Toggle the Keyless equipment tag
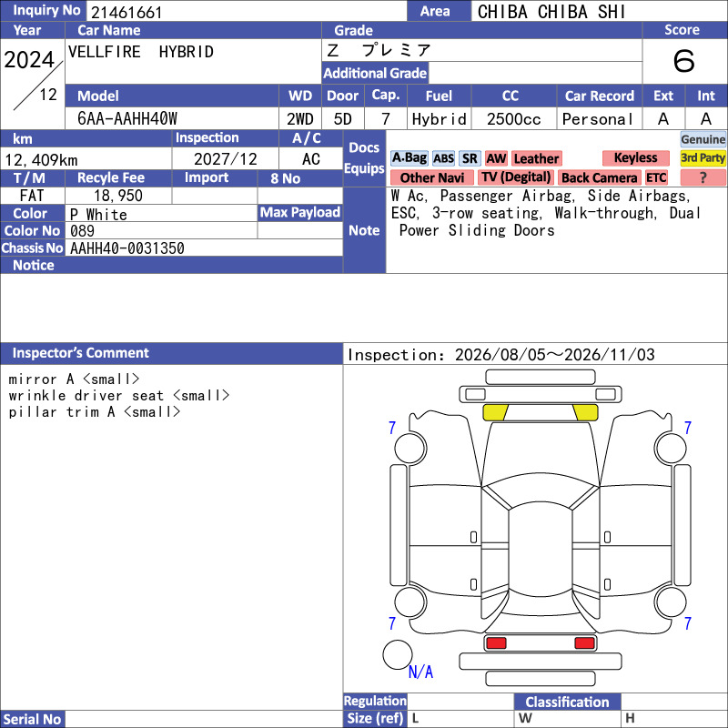728x728 pixels. (x=635, y=157)
